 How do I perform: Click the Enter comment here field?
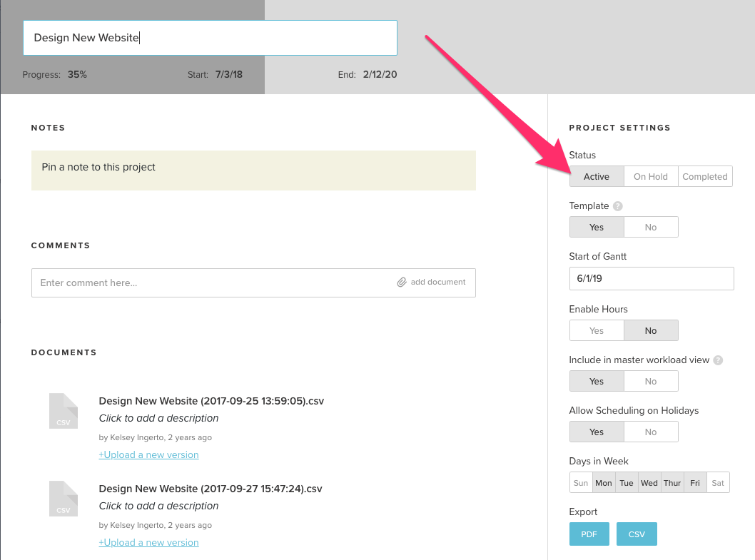point(253,282)
